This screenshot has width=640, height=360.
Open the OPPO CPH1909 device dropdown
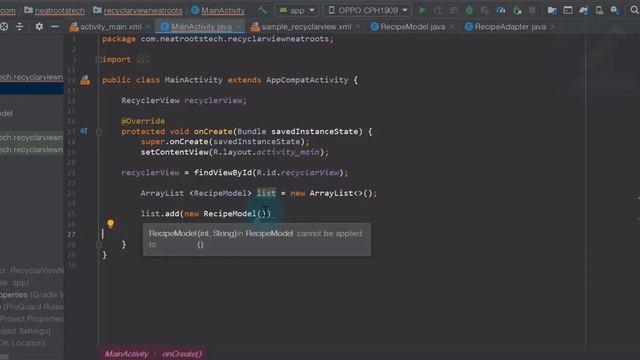click(368, 10)
